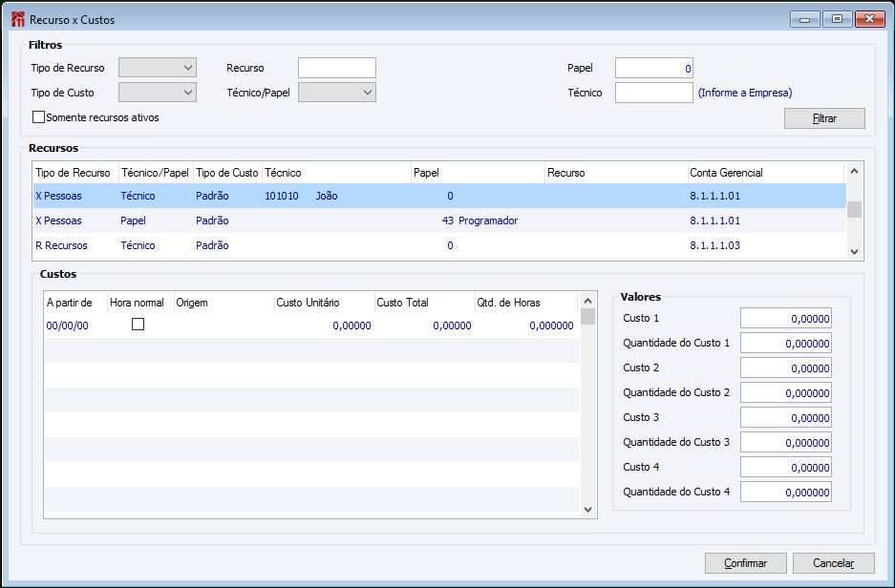Enable Somente recursos ativos checkbox
The image size is (895, 588).
[39, 117]
